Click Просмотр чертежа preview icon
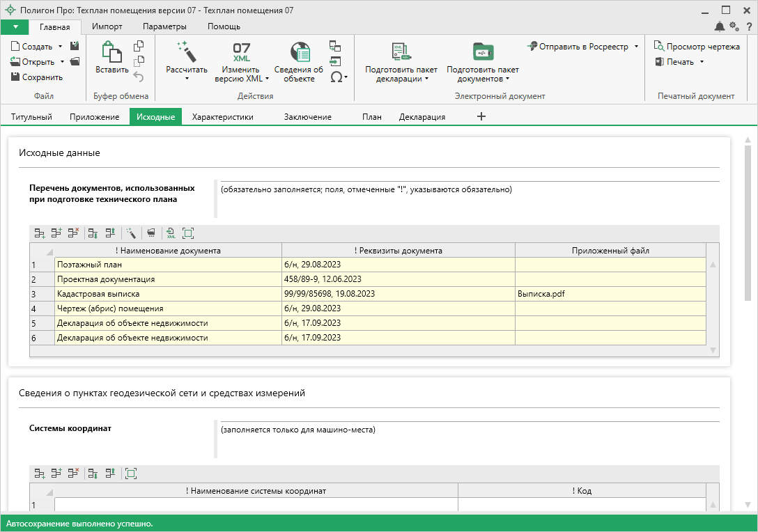The width and height of the screenshot is (758, 532). tap(659, 47)
